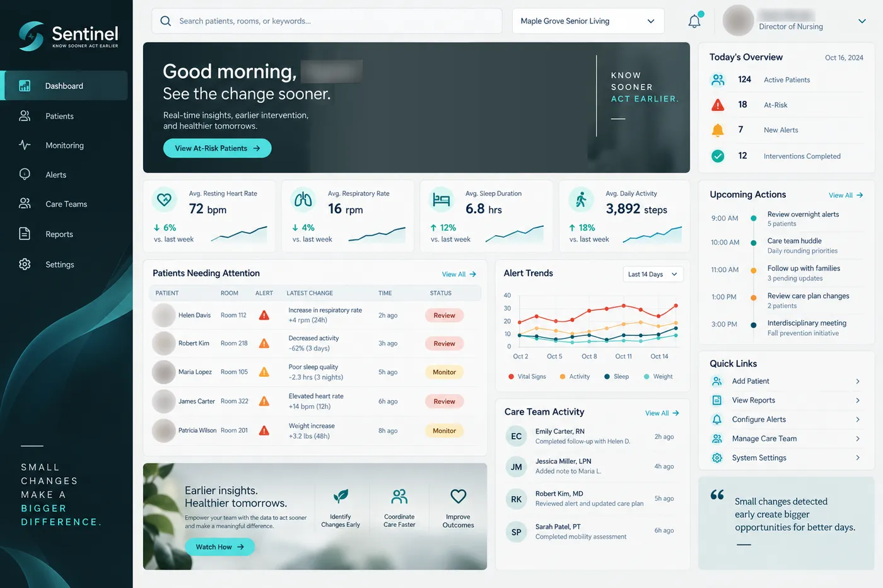Click the View At-Risk Patients button
The width and height of the screenshot is (883, 588).
[218, 148]
